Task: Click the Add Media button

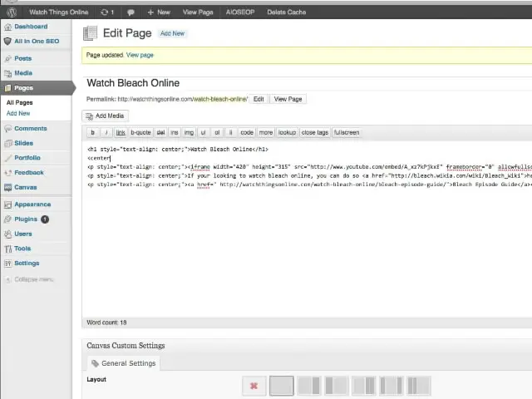Action: coord(106,116)
